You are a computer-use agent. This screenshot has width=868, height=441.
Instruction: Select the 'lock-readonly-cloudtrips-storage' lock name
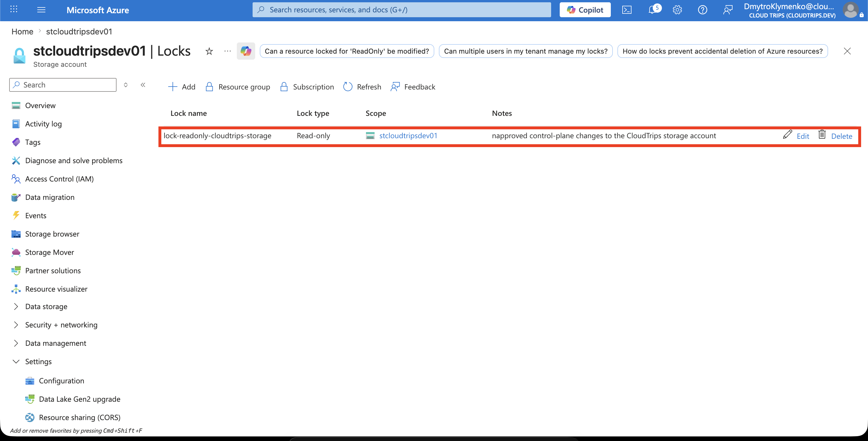click(217, 136)
